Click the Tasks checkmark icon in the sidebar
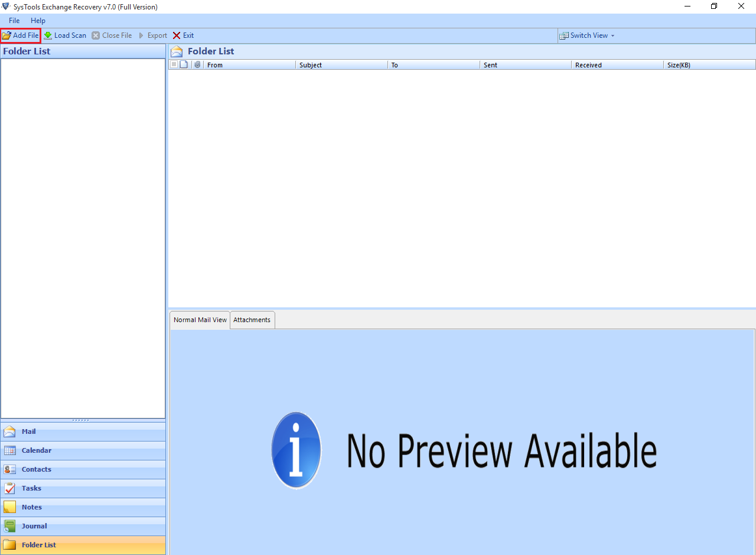 click(x=9, y=488)
